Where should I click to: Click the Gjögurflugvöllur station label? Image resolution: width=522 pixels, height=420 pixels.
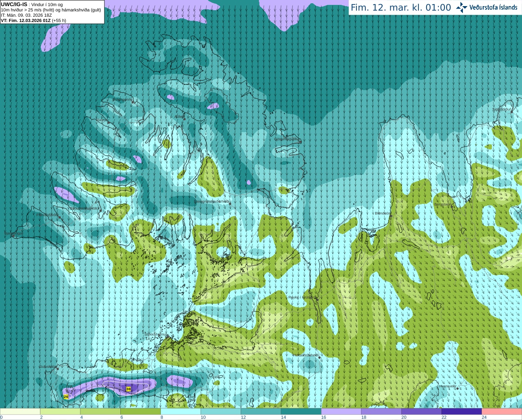point(287,139)
